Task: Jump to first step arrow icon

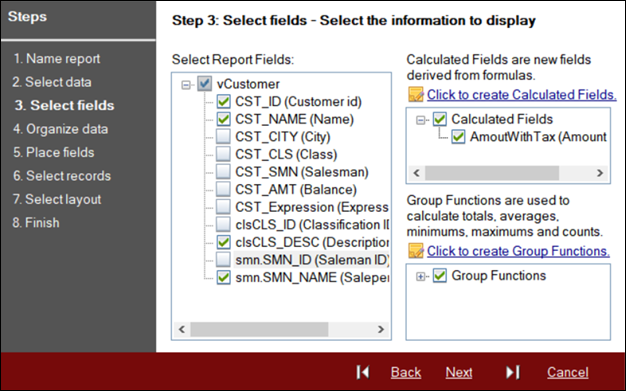Action: (x=363, y=372)
